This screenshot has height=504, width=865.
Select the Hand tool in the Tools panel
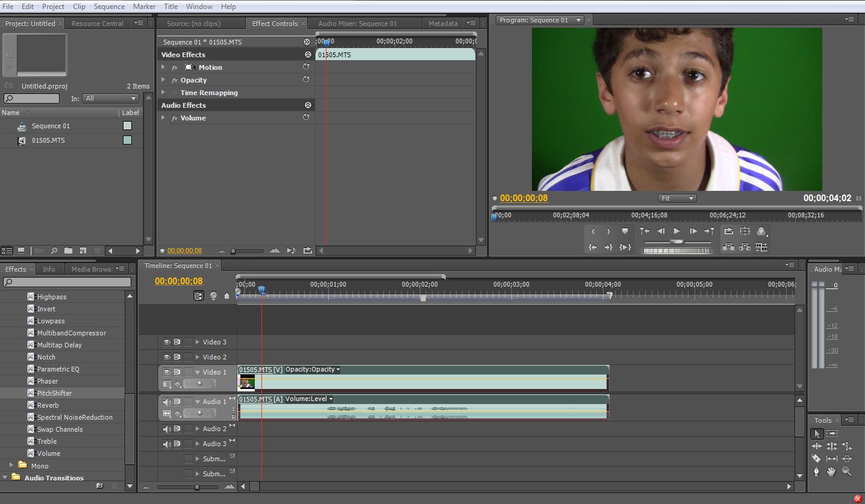832,471
